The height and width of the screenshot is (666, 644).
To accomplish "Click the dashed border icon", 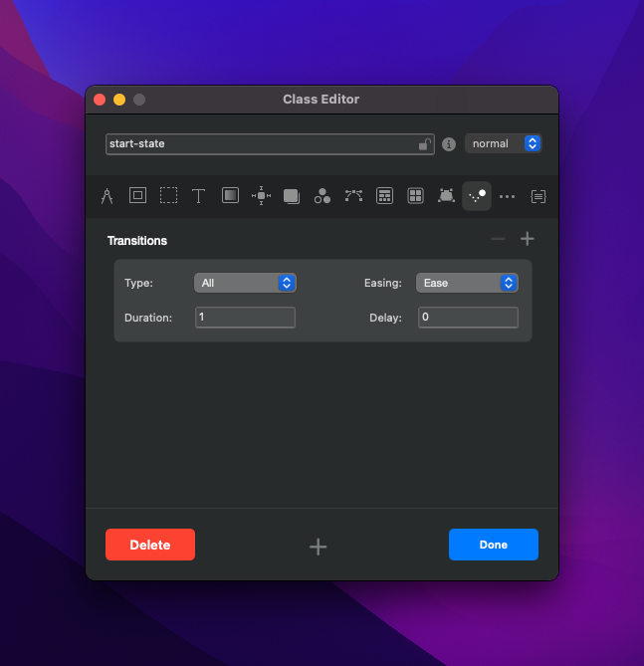I will point(169,196).
